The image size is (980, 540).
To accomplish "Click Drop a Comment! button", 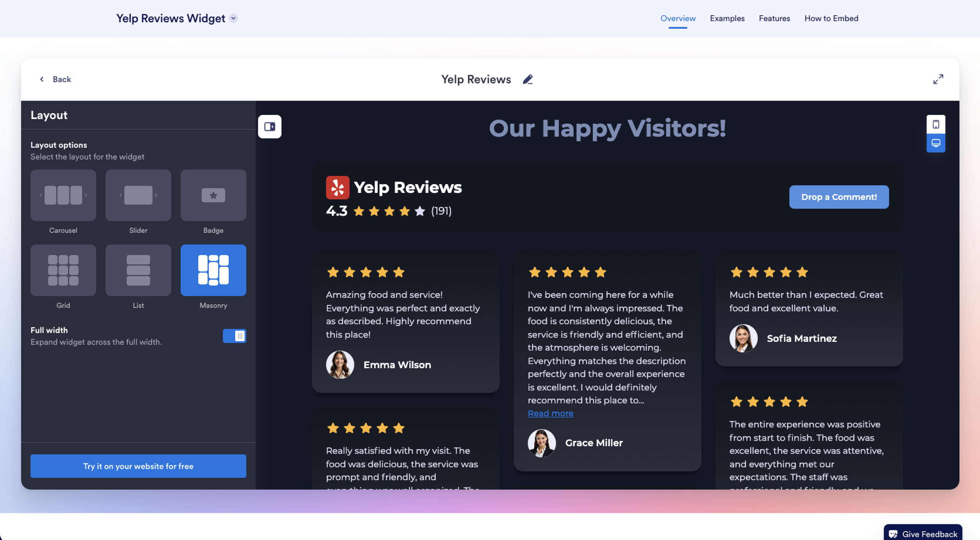I will coord(839,197).
